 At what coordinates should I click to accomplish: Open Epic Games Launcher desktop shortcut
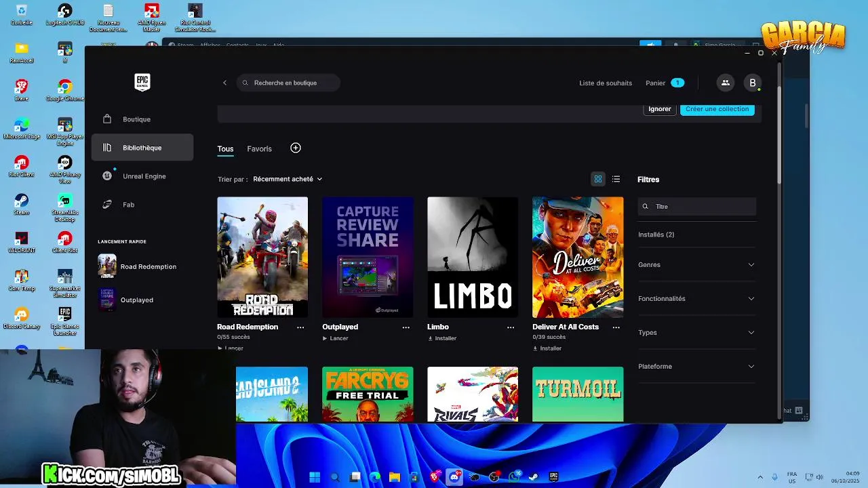click(x=65, y=321)
